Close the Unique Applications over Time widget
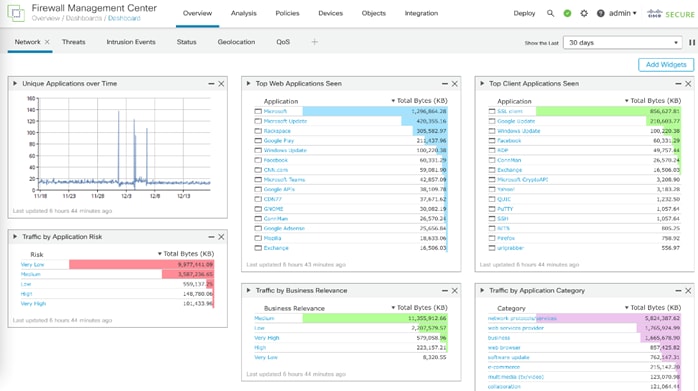Viewport: 698px width, 391px height. point(221,84)
